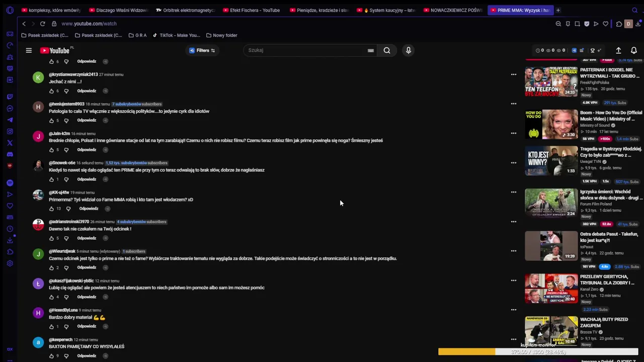644x362 pixels.
Task: Open three-dot menu for @Wieurtdjwak comment
Action: point(514,251)
